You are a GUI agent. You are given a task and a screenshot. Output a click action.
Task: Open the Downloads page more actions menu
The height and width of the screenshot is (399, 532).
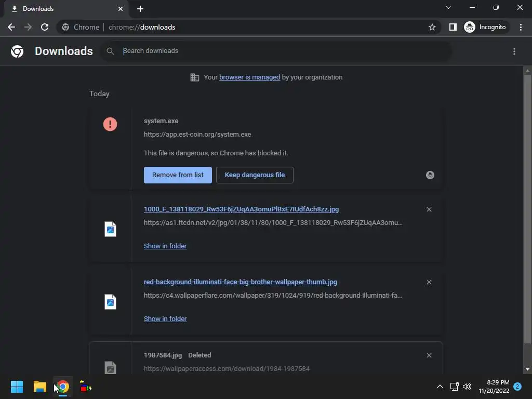coord(514,51)
